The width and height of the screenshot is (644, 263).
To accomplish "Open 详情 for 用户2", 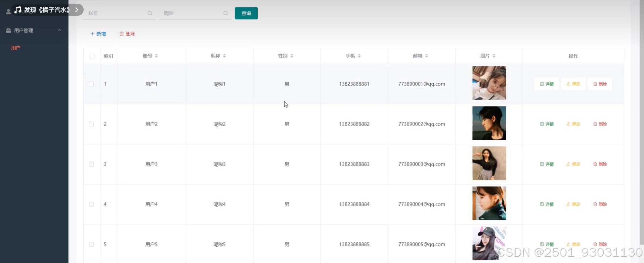I will click(547, 124).
